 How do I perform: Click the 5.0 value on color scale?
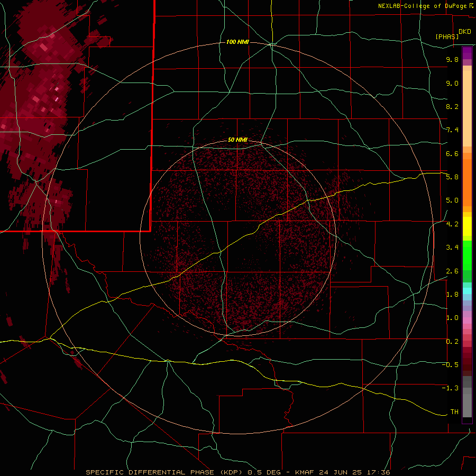(452, 200)
